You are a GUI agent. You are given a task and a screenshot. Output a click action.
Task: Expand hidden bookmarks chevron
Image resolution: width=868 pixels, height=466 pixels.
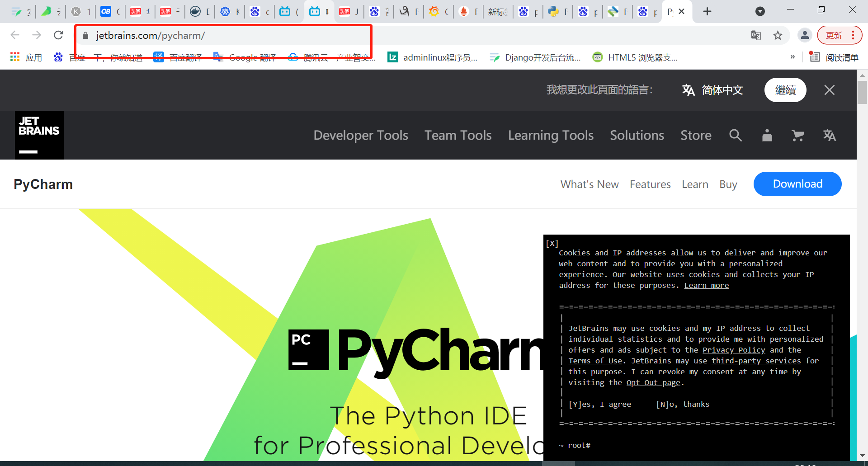[793, 57]
